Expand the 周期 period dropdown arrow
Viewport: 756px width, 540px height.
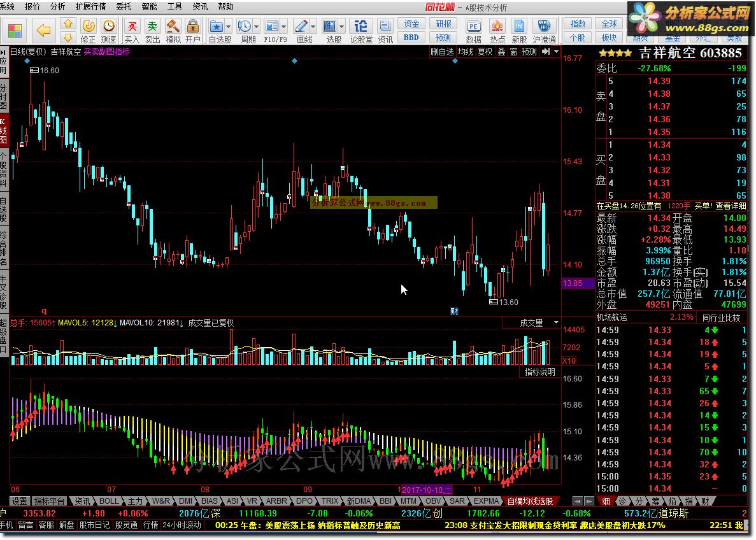257,26
